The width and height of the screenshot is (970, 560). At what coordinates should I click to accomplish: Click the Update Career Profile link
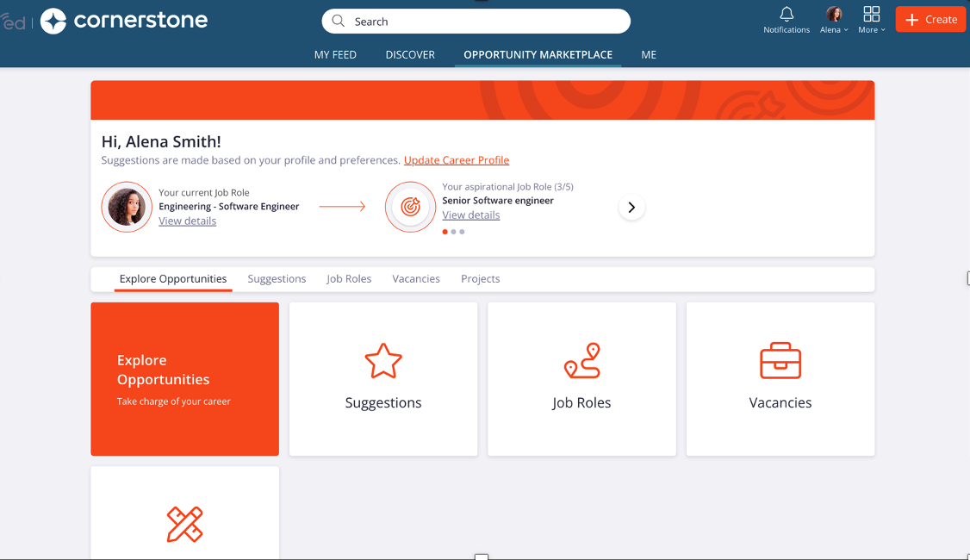[457, 160]
